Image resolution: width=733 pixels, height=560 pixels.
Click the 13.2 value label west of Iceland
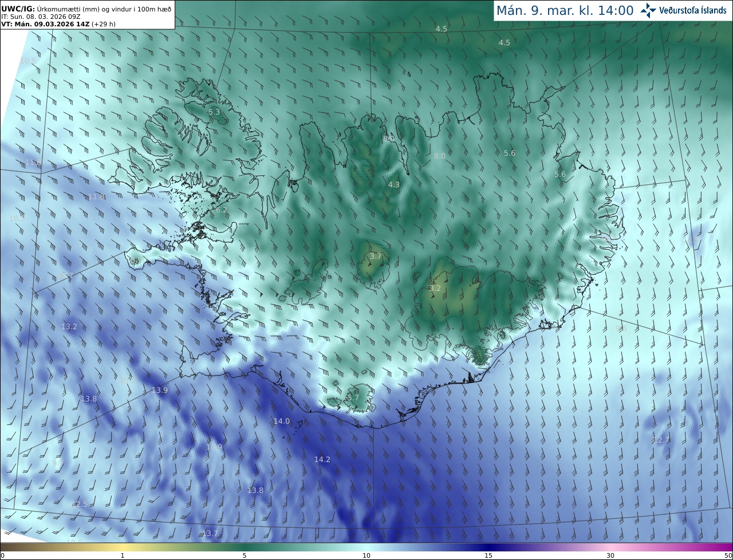tap(69, 326)
